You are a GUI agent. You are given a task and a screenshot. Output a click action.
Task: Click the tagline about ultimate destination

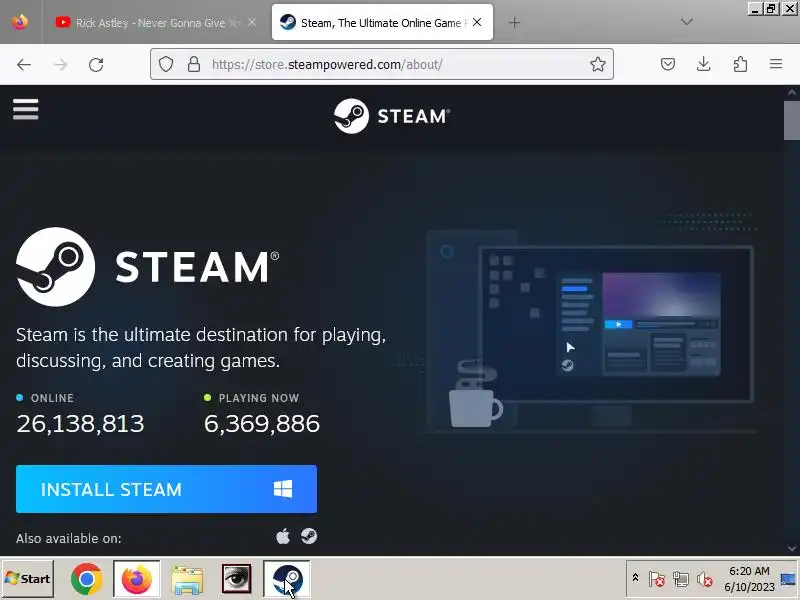click(x=201, y=347)
